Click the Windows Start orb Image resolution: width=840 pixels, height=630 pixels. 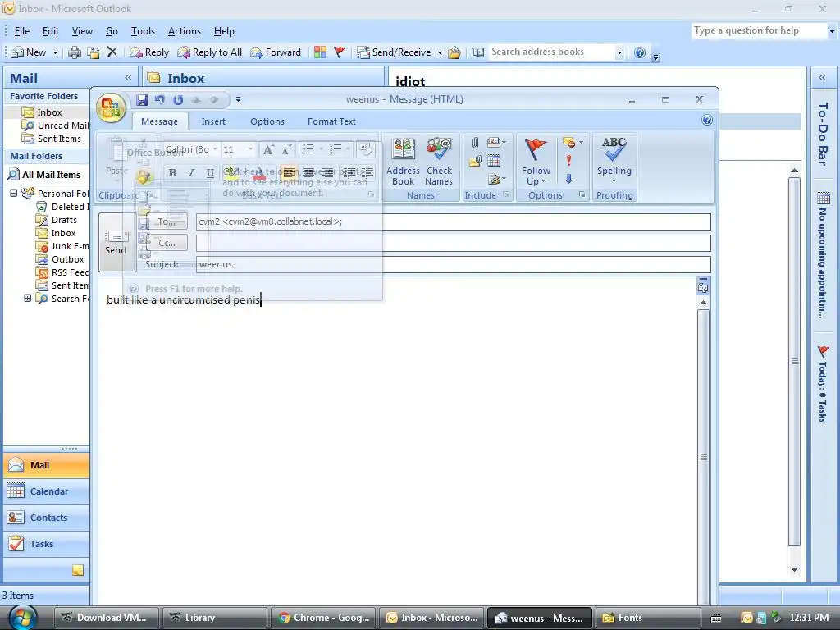tap(22, 617)
